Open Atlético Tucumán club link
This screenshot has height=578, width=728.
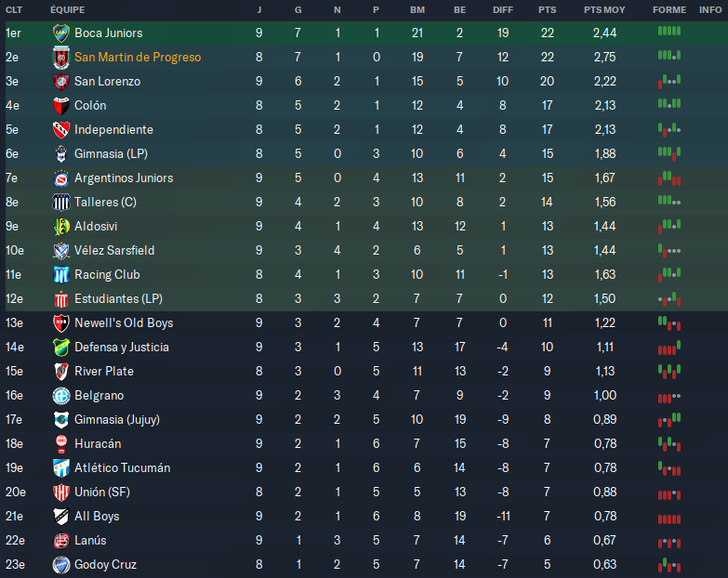122,467
